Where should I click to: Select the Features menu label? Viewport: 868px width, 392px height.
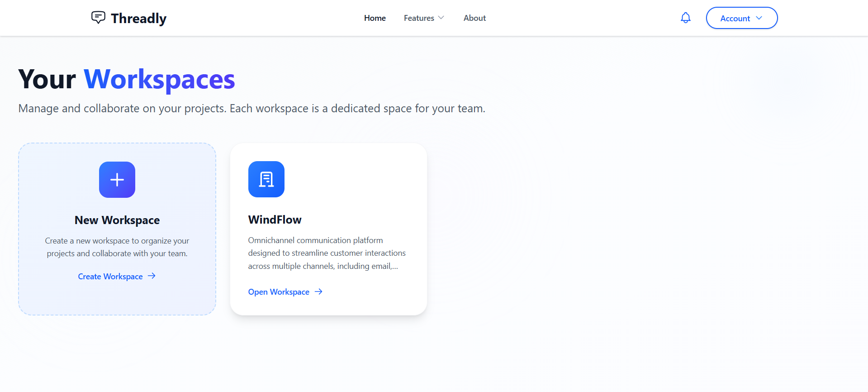[419, 18]
